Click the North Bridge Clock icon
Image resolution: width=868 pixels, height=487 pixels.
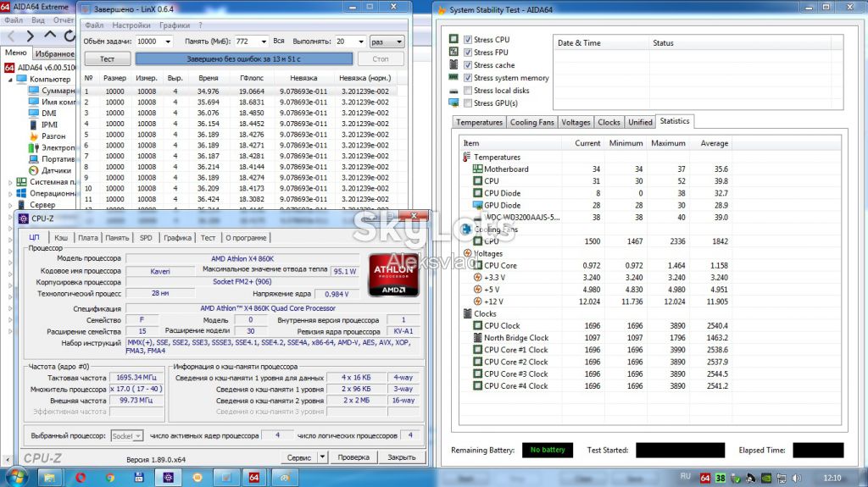(x=477, y=338)
